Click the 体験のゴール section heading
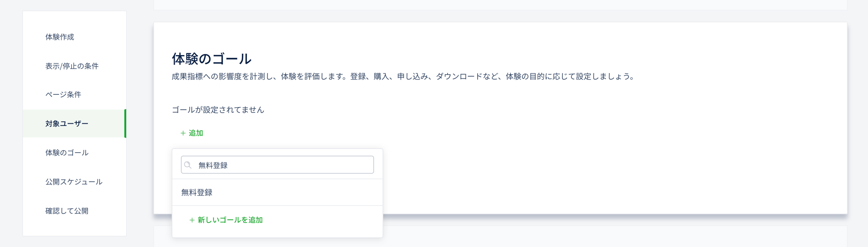The image size is (868, 247). point(211,59)
